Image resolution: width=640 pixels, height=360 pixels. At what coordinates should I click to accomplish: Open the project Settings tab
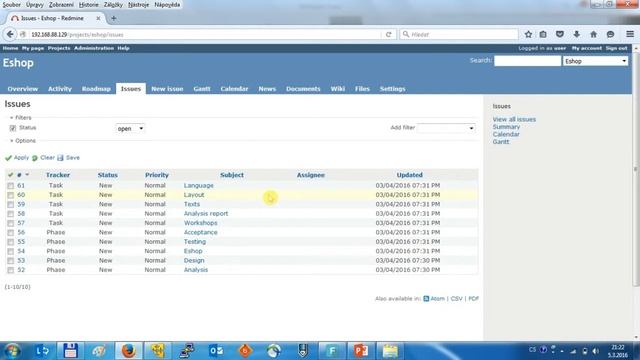point(392,89)
